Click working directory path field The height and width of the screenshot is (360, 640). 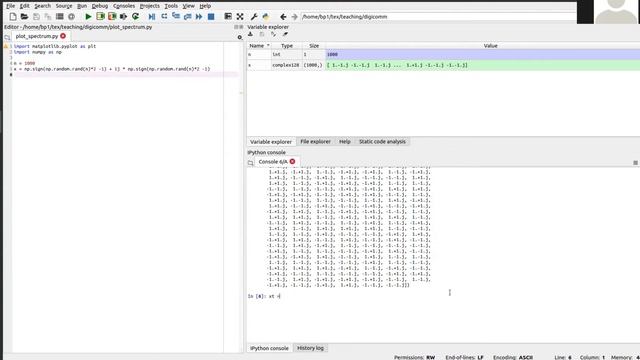439,17
